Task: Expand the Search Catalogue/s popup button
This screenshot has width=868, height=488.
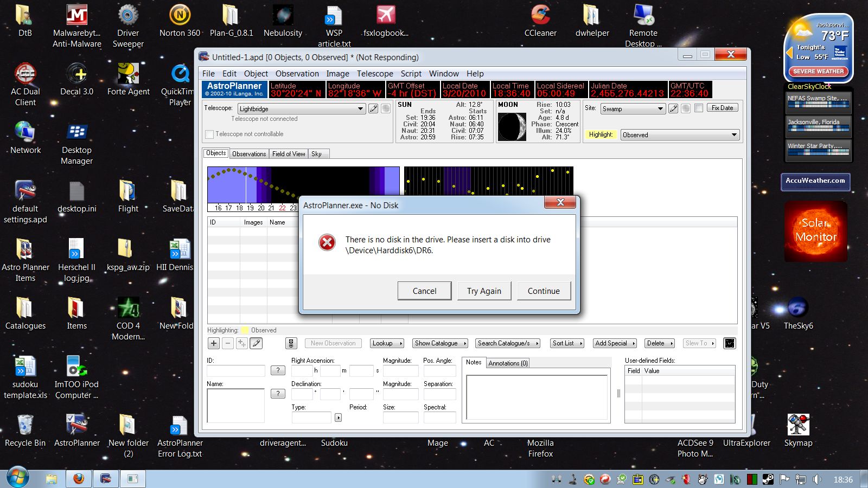Action: (x=507, y=343)
